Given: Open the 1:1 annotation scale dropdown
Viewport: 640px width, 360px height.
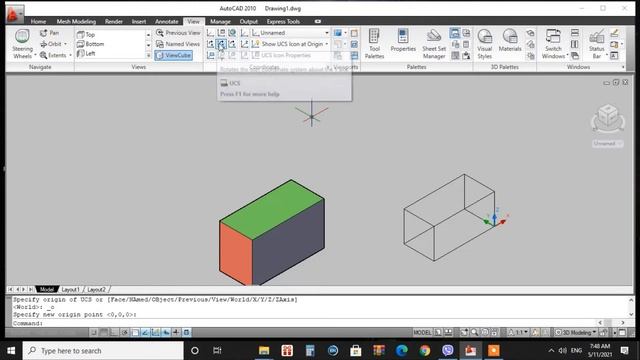Looking at the screenshot, I should [x=518, y=332].
